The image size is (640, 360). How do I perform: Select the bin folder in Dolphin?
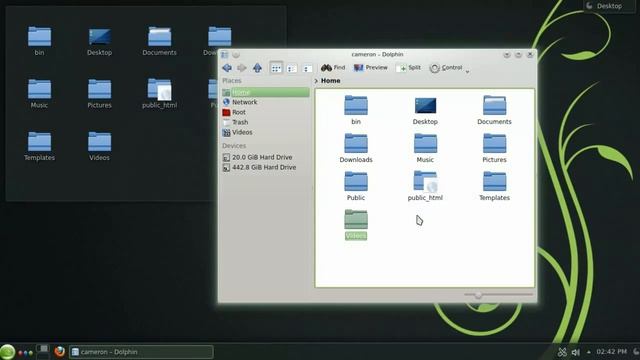[x=356, y=110]
